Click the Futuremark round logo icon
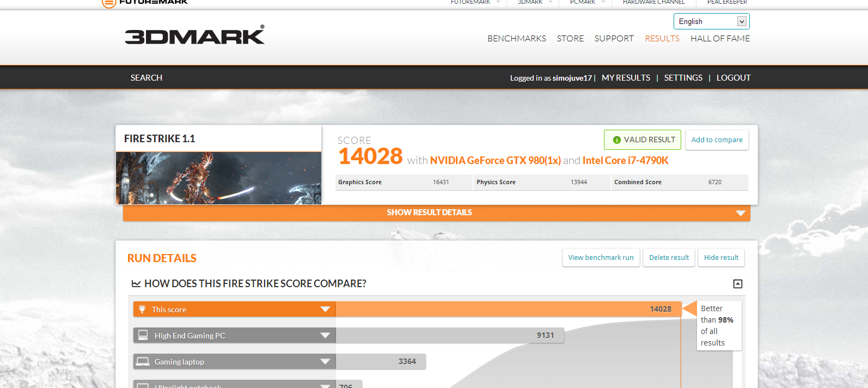 109,3
